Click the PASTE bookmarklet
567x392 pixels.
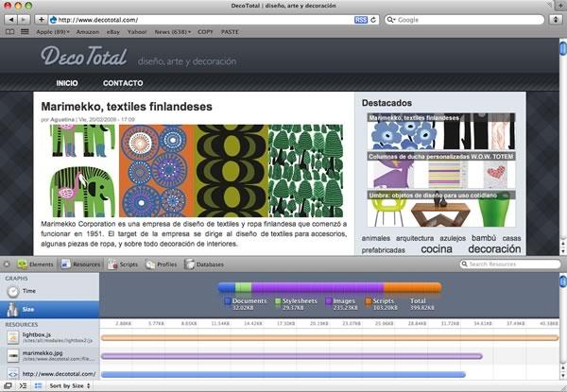click(230, 32)
